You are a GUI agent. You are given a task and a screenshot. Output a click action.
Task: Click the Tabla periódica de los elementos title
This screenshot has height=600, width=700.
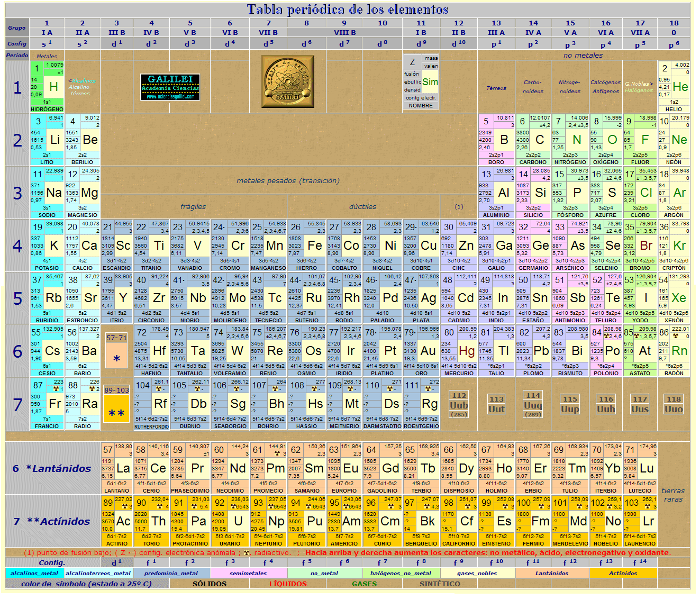point(348,10)
